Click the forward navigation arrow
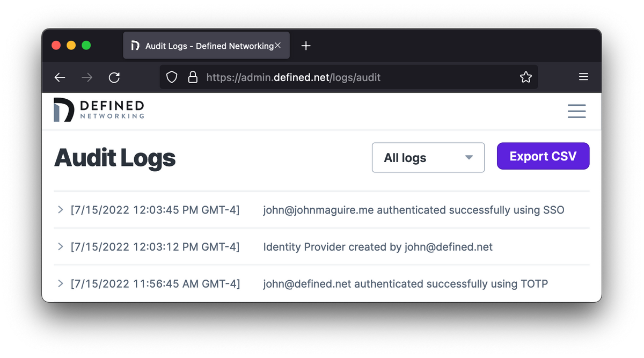This screenshot has height=358, width=644. pos(87,77)
